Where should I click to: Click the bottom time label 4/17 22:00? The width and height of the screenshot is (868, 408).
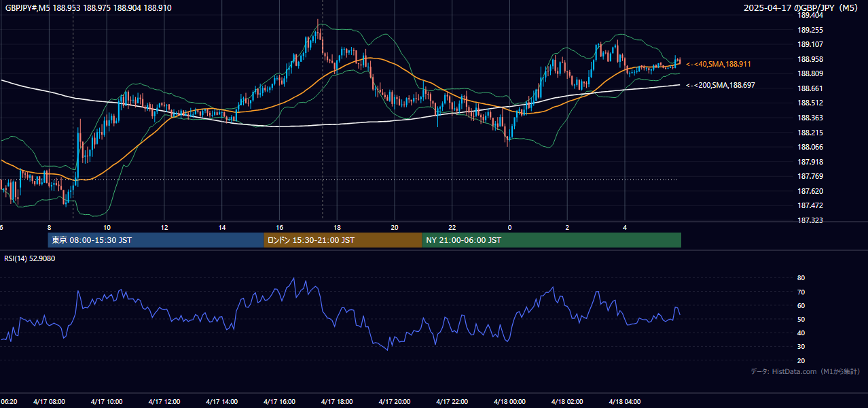click(452, 402)
